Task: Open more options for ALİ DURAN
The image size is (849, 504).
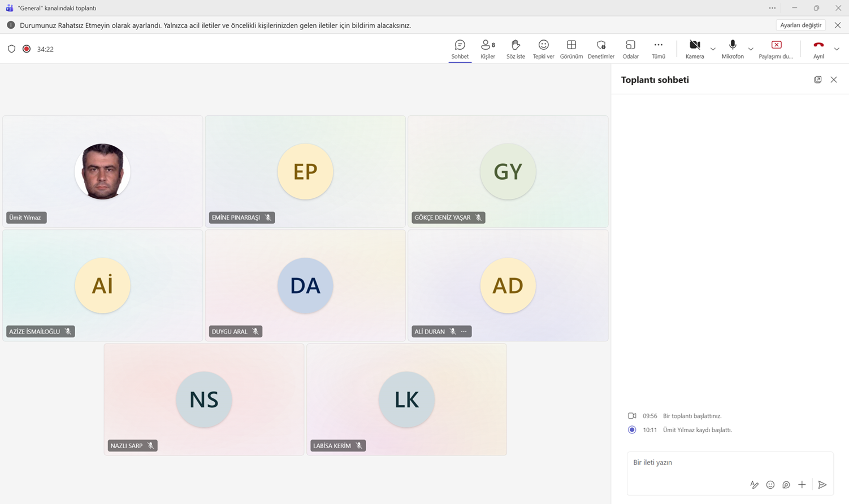Action: coord(464,332)
